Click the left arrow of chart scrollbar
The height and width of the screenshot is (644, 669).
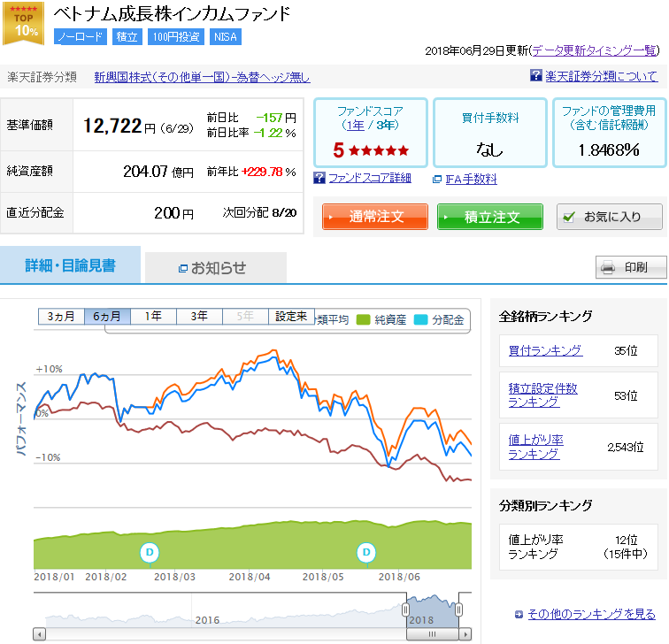(39, 634)
